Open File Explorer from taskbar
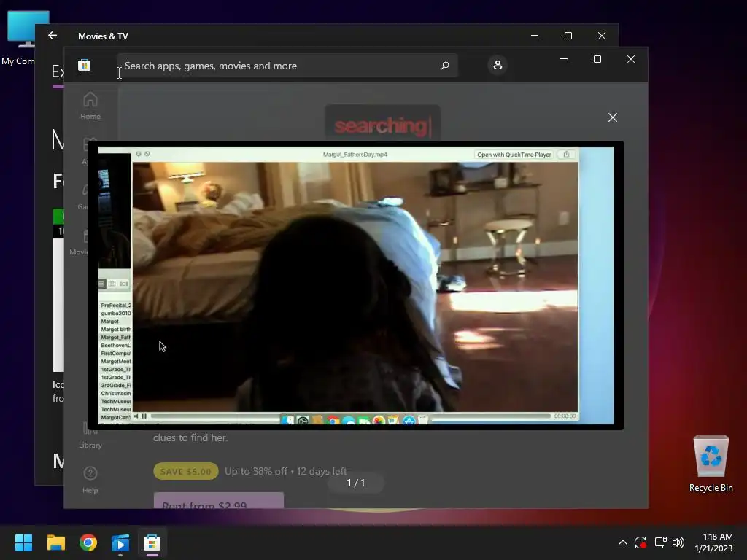 [55, 542]
